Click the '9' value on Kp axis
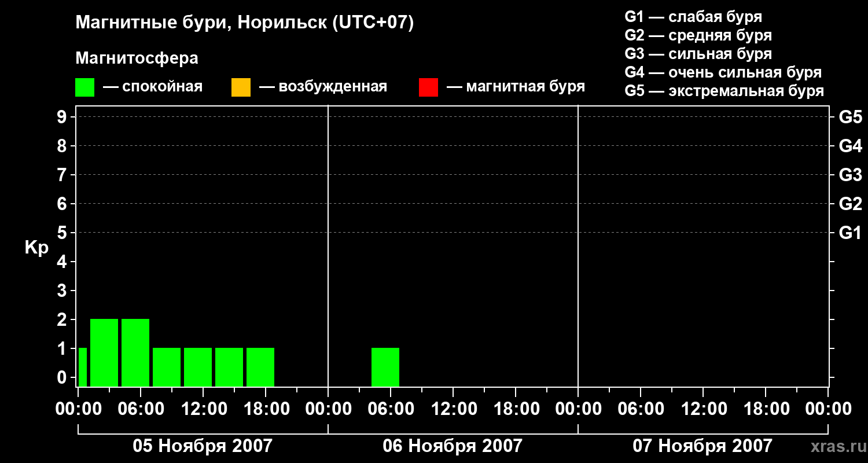The width and height of the screenshot is (868, 463). tap(63, 117)
